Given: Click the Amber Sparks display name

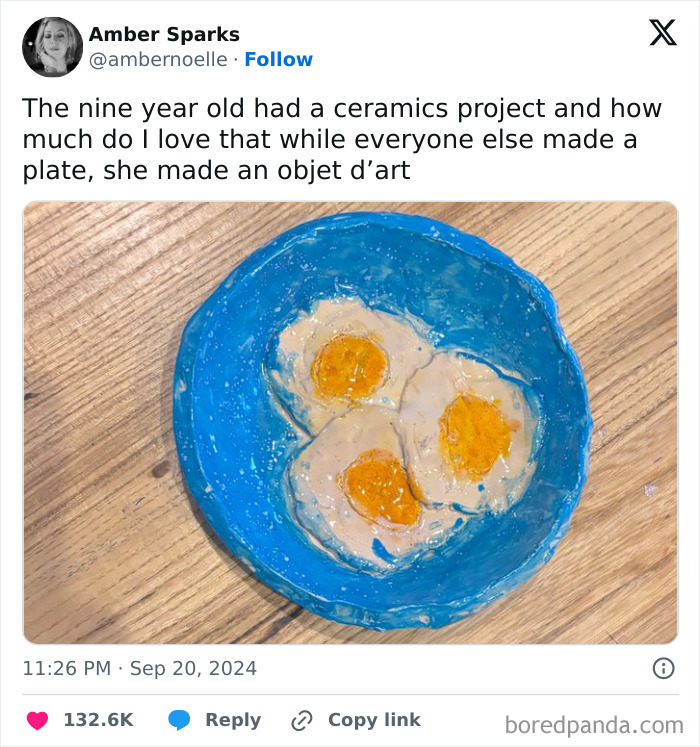Looking at the screenshot, I should [164, 34].
